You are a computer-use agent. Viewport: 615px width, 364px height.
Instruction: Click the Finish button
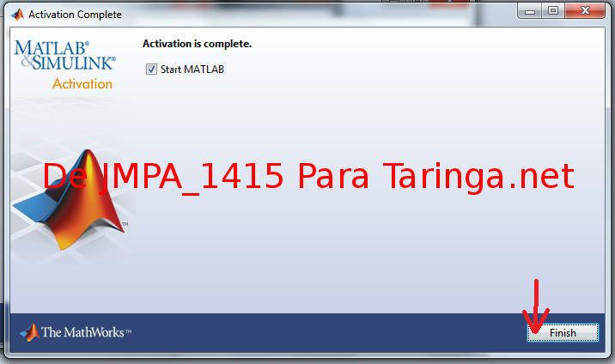pos(563,332)
